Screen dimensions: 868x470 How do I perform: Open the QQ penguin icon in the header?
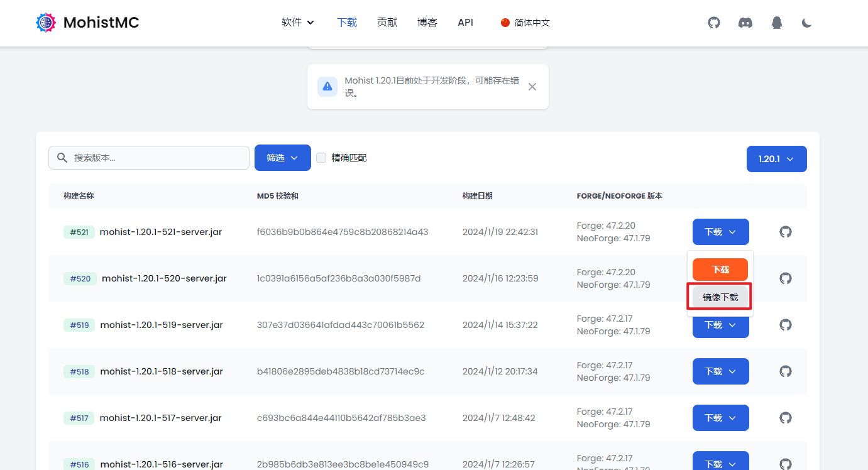777,23
